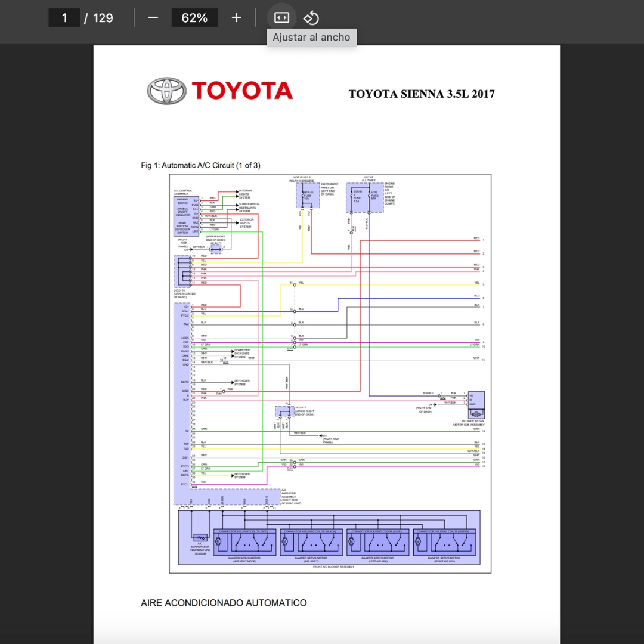The image size is (644, 644).
Task: Click the total page count '129'
Action: point(103,18)
